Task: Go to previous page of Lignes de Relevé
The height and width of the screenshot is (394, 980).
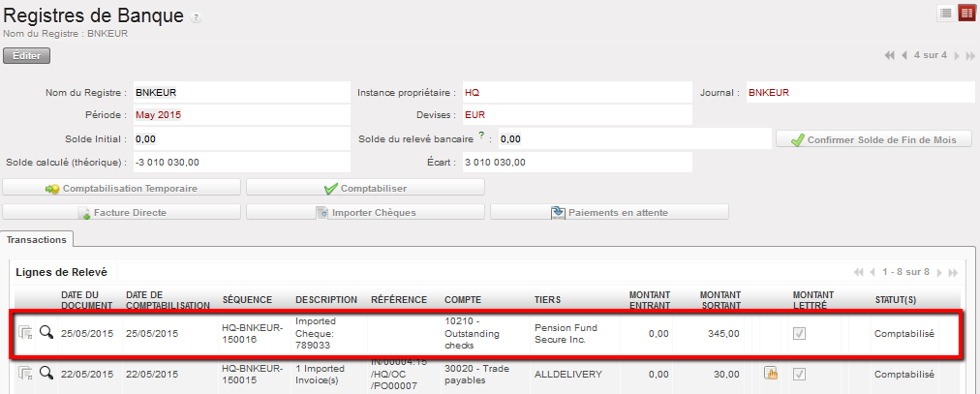Action: click(873, 272)
